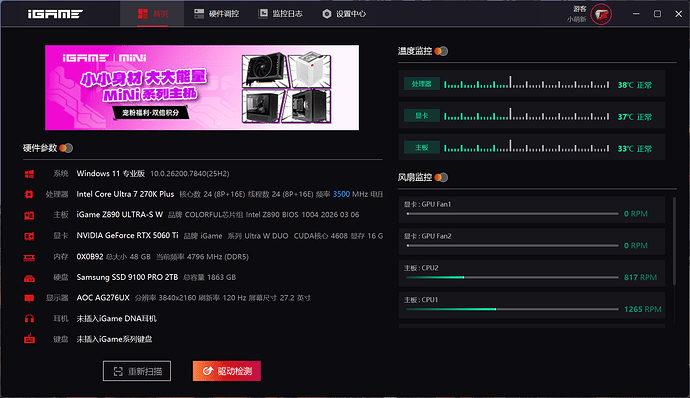This screenshot has width=690, height=398.
Task: Maximize the iGame window
Action: [x=657, y=14]
